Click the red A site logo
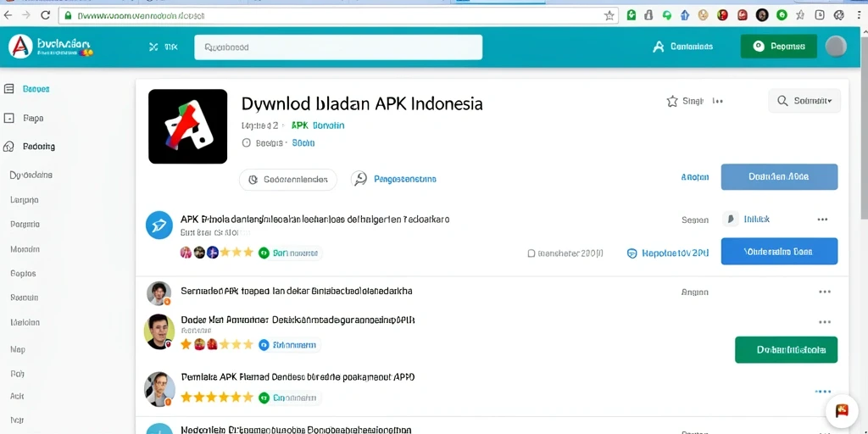Image resolution: width=868 pixels, height=434 pixels. (x=20, y=47)
